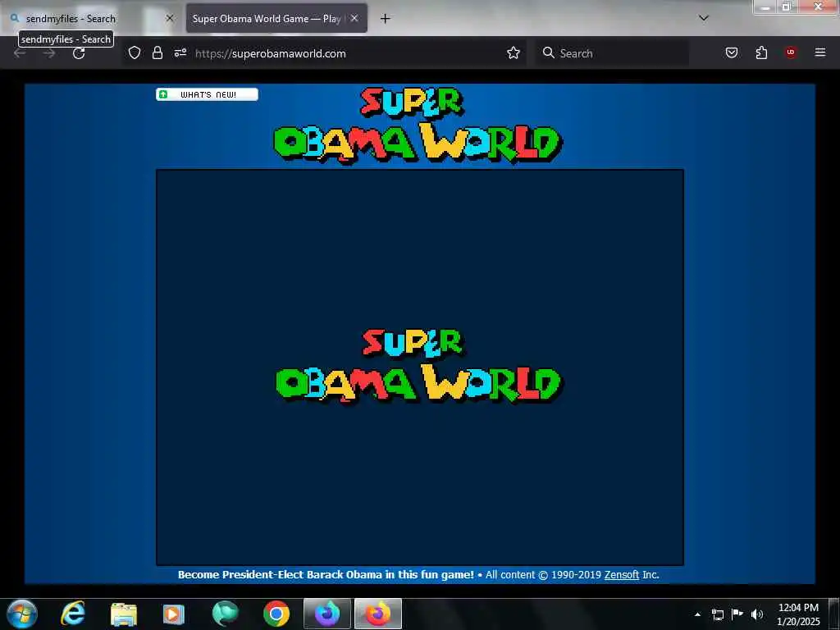The width and height of the screenshot is (840, 630).
Task: Open Firefox extensions puzzle icon
Action: tap(761, 52)
